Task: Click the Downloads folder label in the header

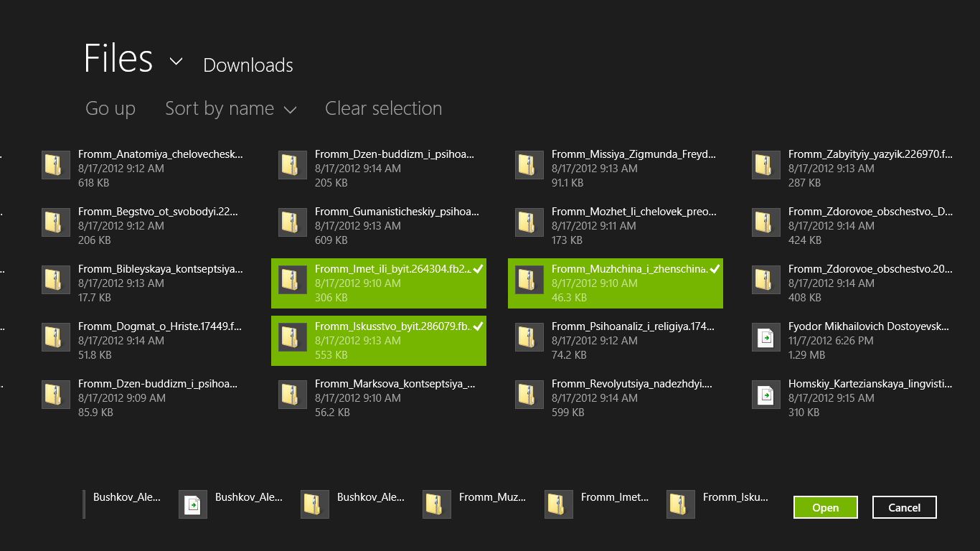Action: coord(248,65)
